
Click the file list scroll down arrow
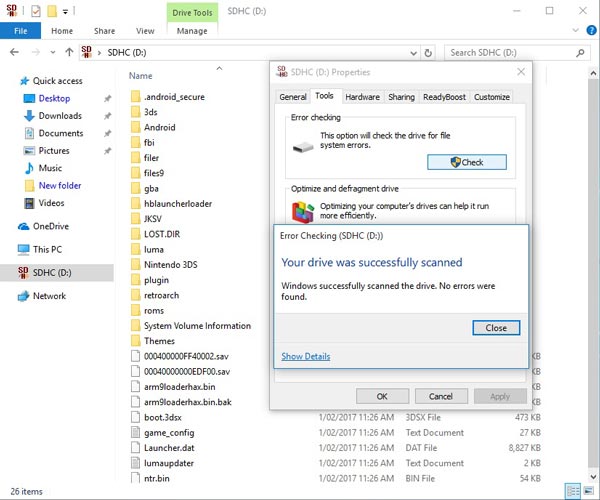point(593,477)
